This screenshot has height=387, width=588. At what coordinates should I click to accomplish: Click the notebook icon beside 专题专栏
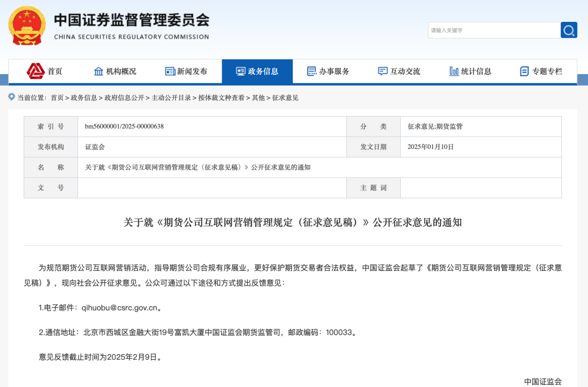[x=524, y=71]
